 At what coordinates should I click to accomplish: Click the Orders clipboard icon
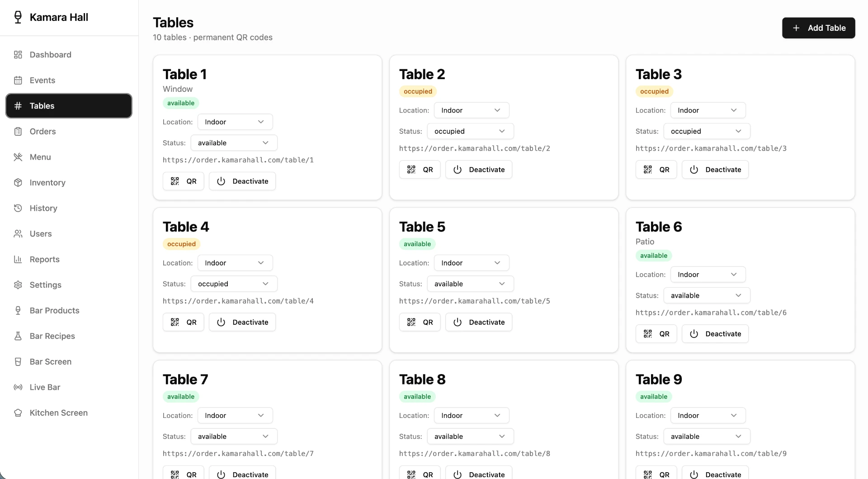(x=18, y=132)
